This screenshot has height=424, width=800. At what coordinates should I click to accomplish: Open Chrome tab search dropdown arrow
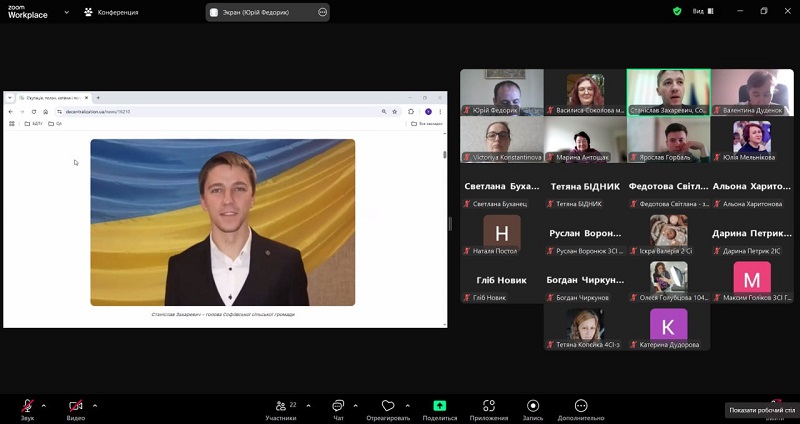point(10,97)
